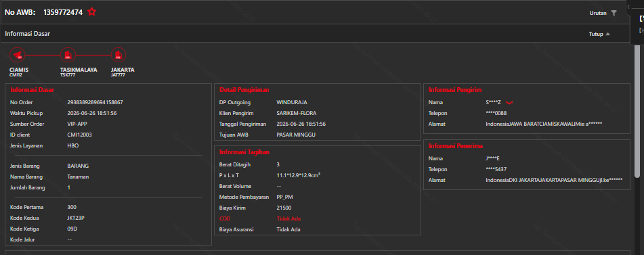Image resolution: width=644 pixels, height=255 pixels.
Task: Click the TSK777 code under TASIKMALAYA
Action: tap(67, 75)
